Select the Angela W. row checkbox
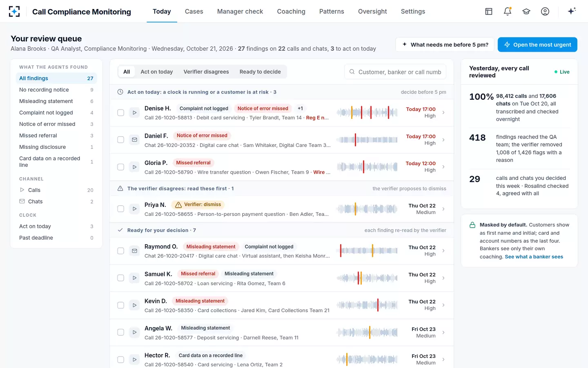Viewport: 588px width, 368px height. tap(120, 332)
